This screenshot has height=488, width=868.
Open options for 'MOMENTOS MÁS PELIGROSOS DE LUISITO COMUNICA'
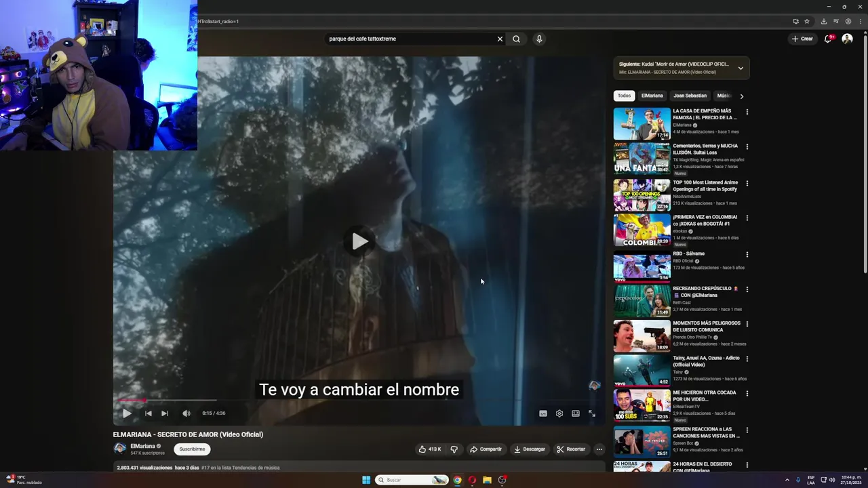(747, 324)
